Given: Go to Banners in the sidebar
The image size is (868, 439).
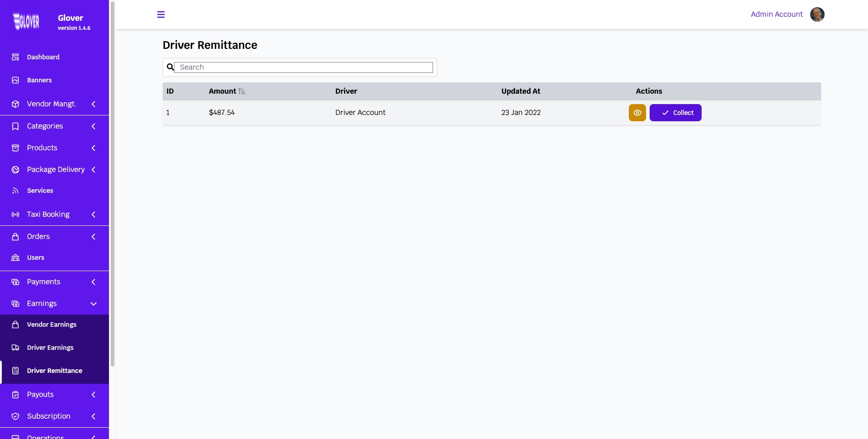Looking at the screenshot, I should pos(39,80).
